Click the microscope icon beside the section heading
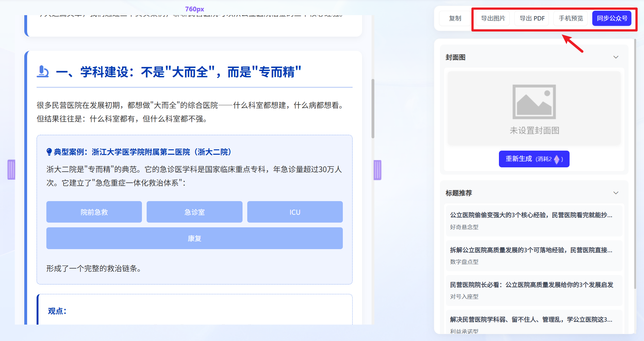The height and width of the screenshot is (341, 644). (x=43, y=71)
